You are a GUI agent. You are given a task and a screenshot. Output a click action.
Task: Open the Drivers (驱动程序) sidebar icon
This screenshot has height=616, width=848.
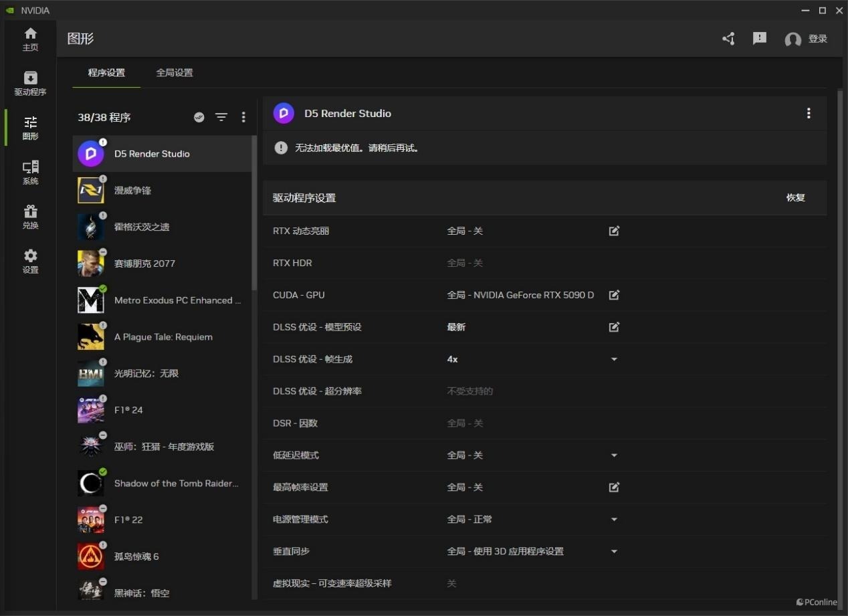coord(30,83)
